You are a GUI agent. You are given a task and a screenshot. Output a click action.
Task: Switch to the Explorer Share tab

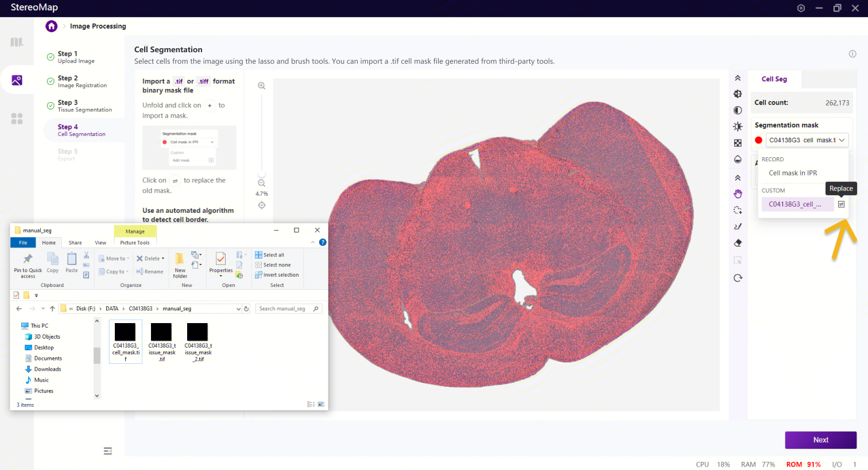click(x=75, y=243)
